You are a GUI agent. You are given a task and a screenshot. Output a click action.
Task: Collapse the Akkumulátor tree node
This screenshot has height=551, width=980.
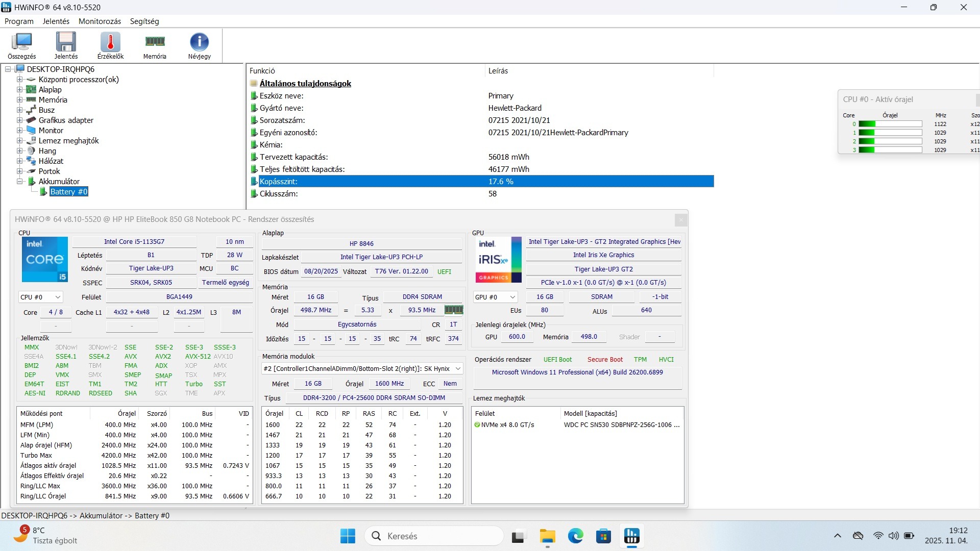click(19, 182)
